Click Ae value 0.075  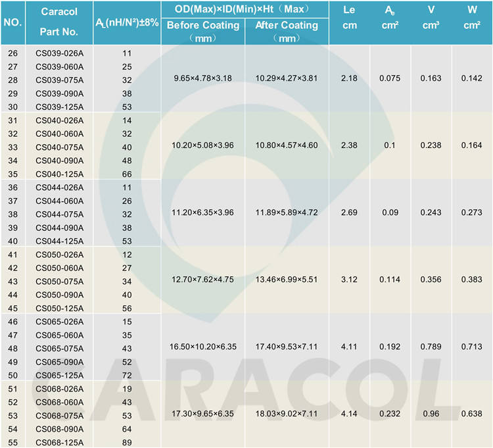pyautogui.click(x=390, y=78)
